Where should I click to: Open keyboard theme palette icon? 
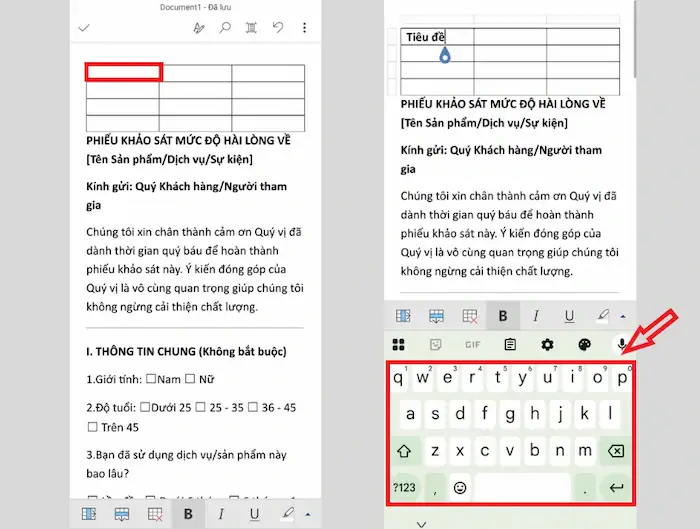pos(584,345)
